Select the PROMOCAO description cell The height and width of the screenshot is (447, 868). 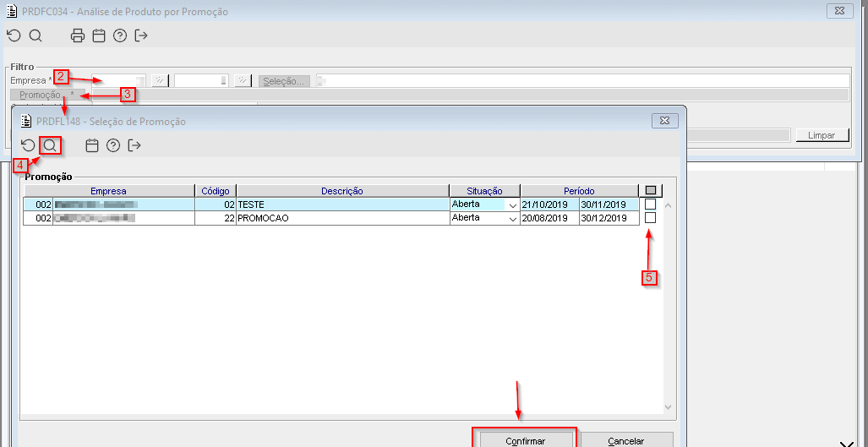tap(342, 218)
